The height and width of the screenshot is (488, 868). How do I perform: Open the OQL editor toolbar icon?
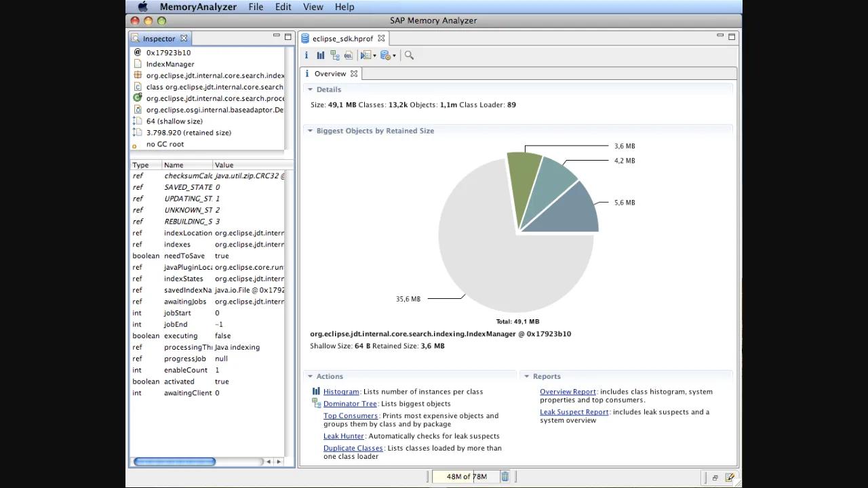[349, 56]
